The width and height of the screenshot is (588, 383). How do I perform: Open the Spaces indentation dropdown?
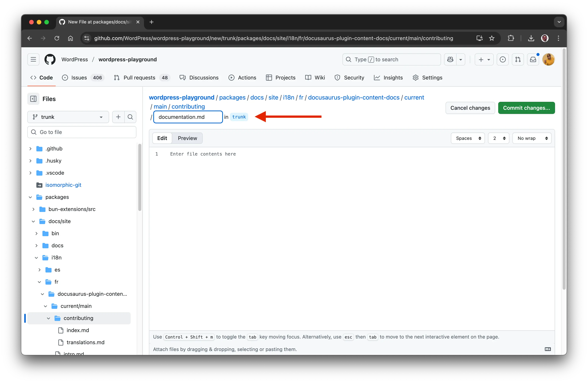(x=468, y=138)
